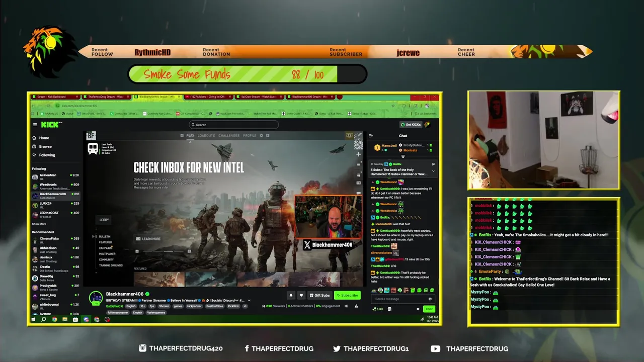Image resolution: width=644 pixels, height=362 pixels.
Task: Click the KICK logo
Action: tap(51, 125)
